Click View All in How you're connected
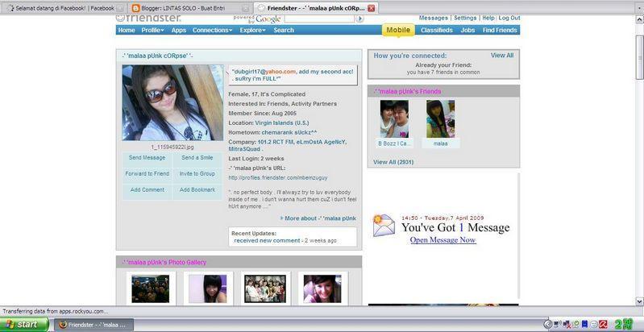This screenshot has height=332, width=644. click(502, 56)
